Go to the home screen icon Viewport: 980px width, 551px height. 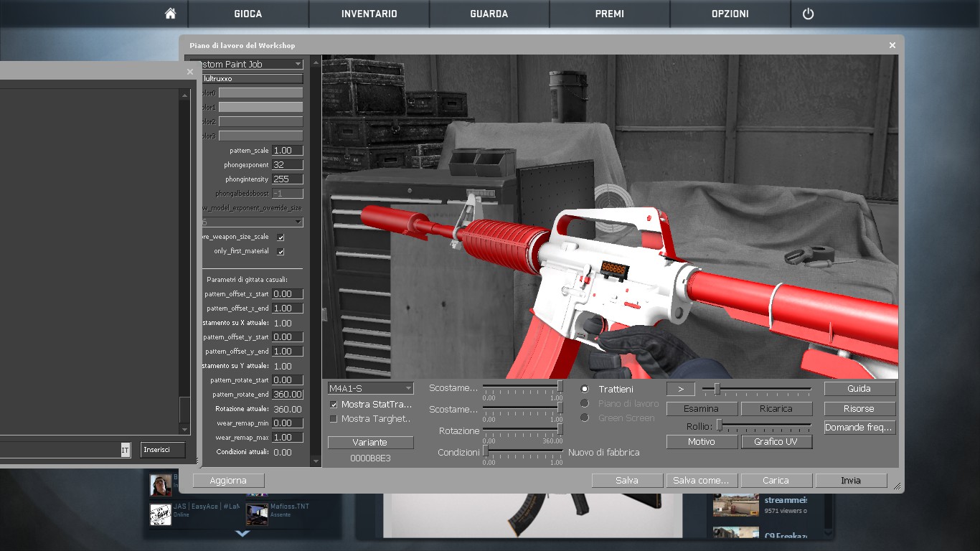tap(170, 14)
